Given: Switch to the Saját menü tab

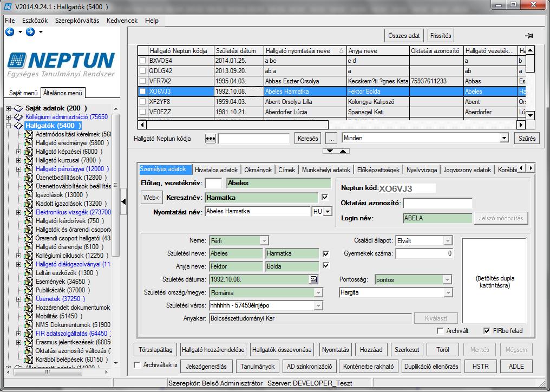Looking at the screenshot, I should (x=23, y=93).
